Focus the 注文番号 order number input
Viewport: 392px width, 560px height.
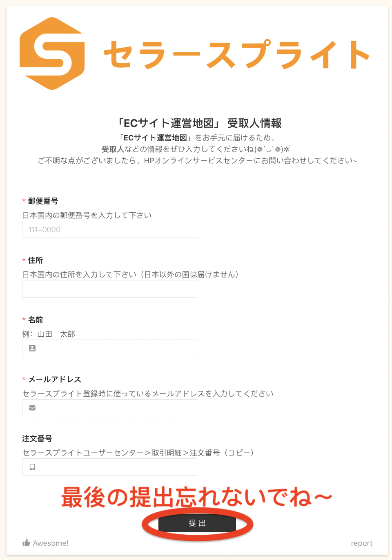pos(109,467)
